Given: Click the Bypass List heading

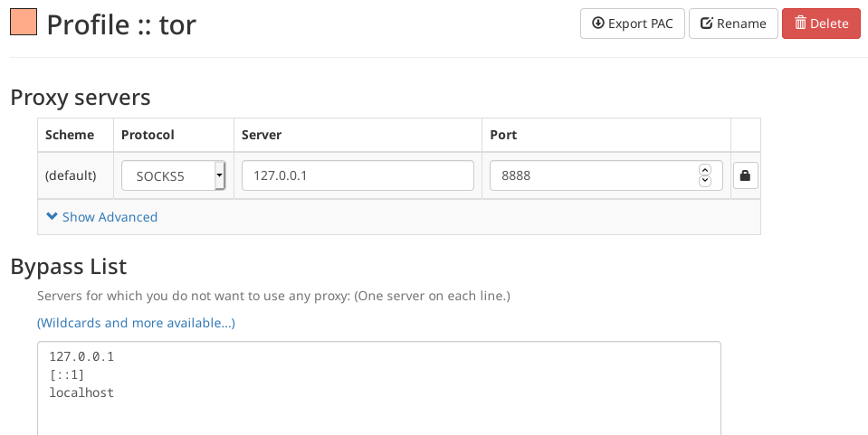Looking at the screenshot, I should [69, 267].
